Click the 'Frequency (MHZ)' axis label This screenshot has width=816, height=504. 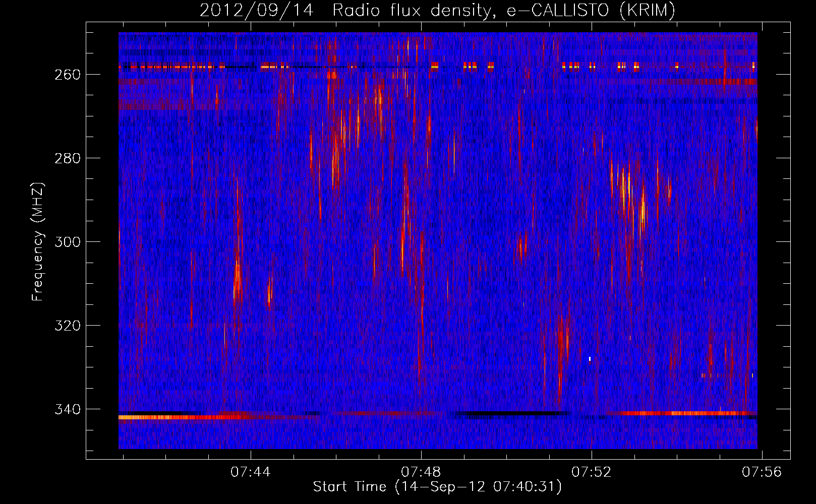38,241
